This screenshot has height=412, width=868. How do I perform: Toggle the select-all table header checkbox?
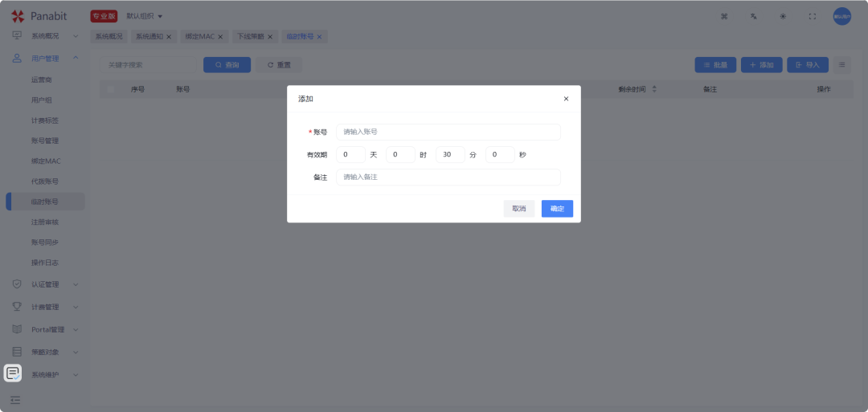click(x=111, y=89)
